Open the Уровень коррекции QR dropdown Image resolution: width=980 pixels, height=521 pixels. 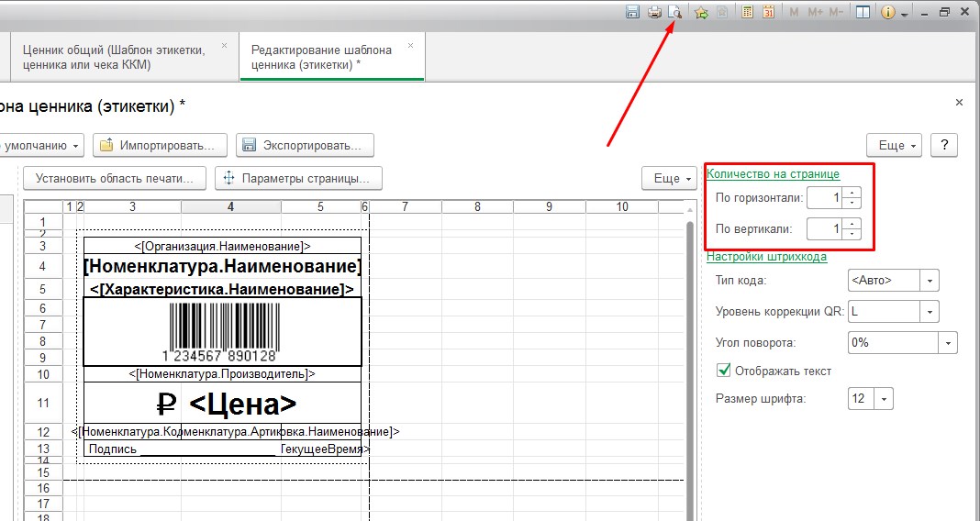[x=930, y=311]
